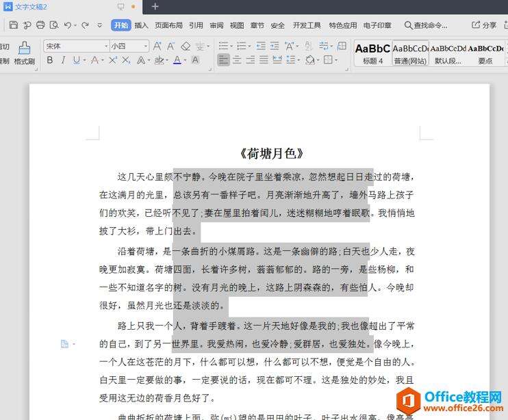Toggle justify paragraph alignment
508x420 pixels.
264,60
